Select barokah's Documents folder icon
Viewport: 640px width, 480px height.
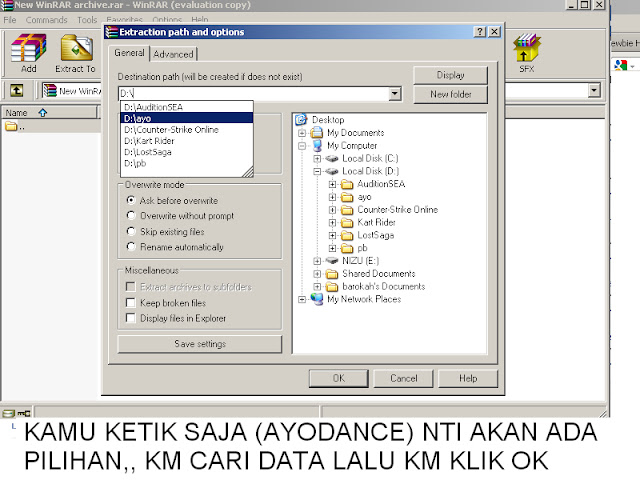[332, 287]
